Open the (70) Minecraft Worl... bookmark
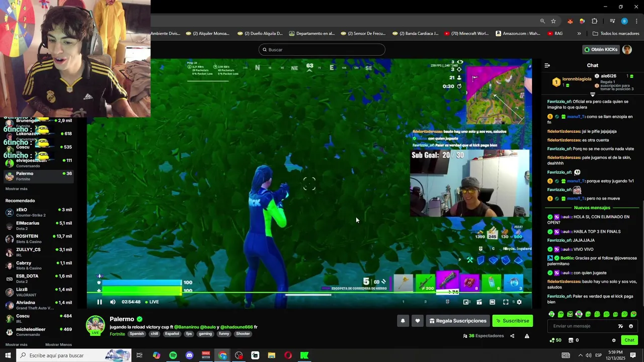This screenshot has height=362, width=644. pyautogui.click(x=466, y=34)
